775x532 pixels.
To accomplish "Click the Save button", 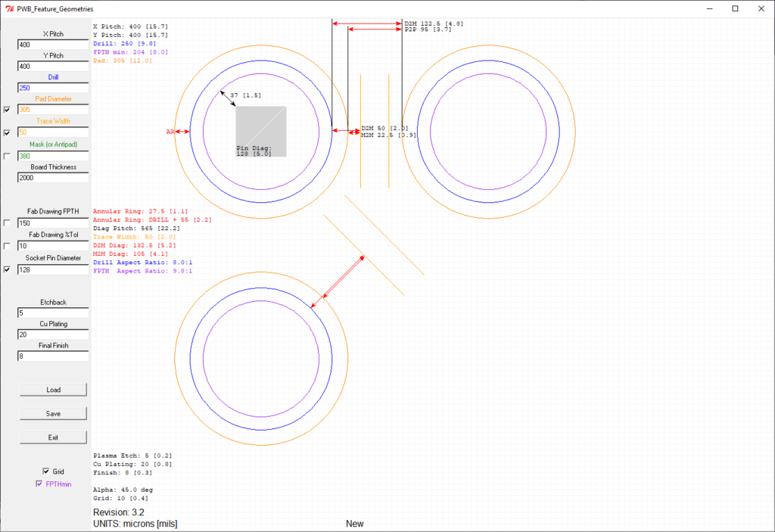I will (x=53, y=414).
